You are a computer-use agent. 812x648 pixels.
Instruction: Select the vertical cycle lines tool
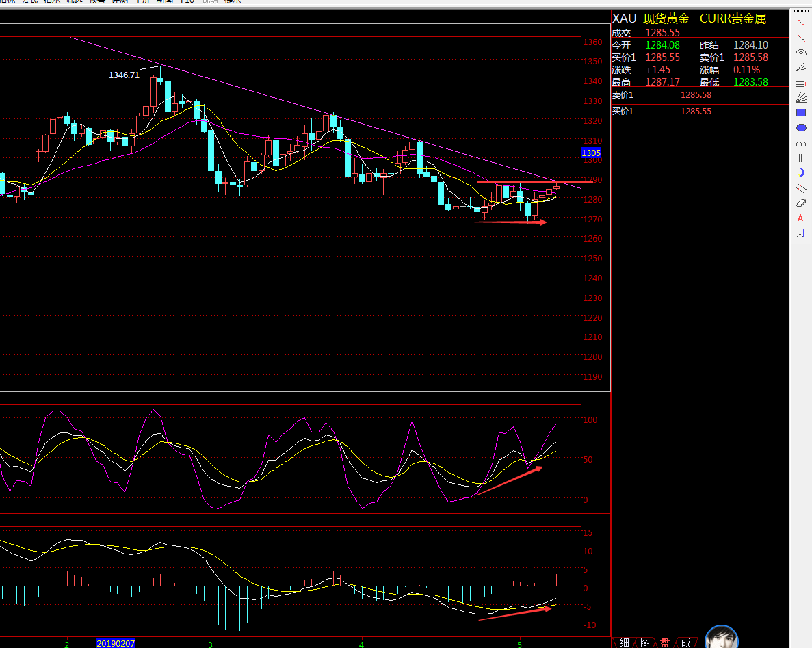800,158
